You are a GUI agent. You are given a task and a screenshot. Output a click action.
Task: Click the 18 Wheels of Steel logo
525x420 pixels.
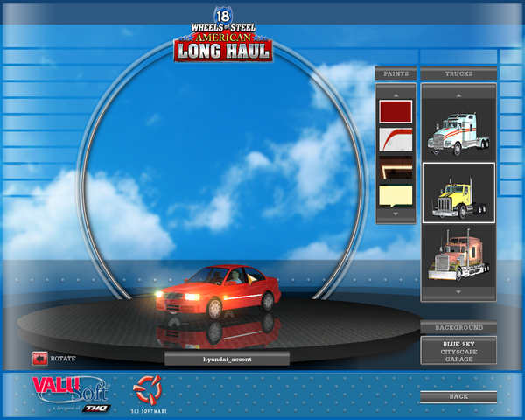click(222, 37)
